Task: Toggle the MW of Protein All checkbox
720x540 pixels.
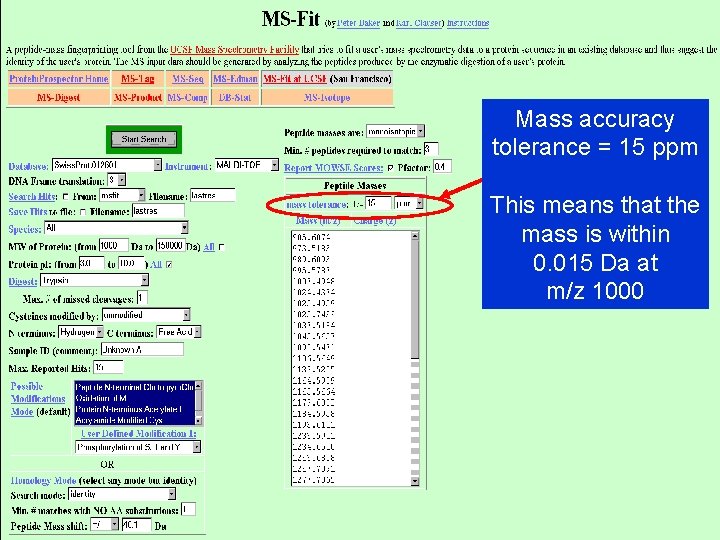Action: pyautogui.click(x=221, y=247)
